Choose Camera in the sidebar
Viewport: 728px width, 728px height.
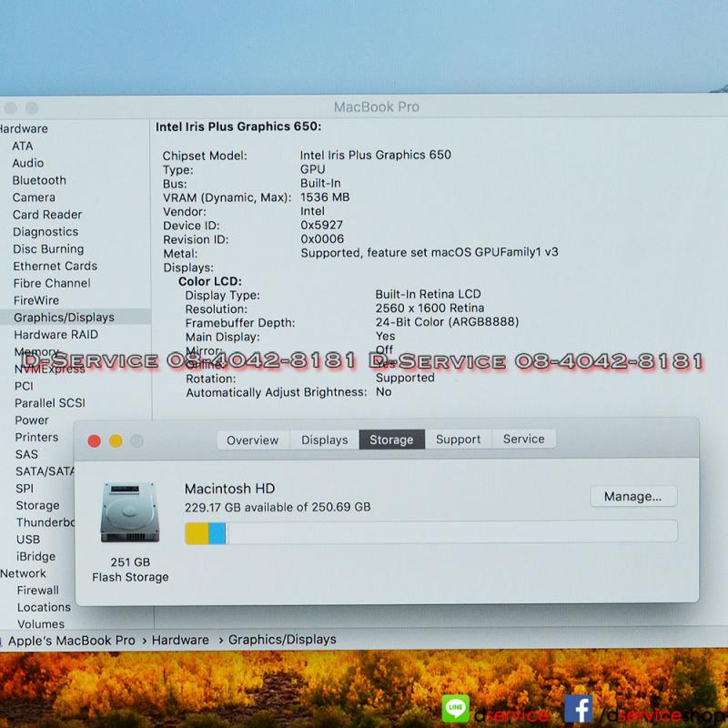coord(34,197)
